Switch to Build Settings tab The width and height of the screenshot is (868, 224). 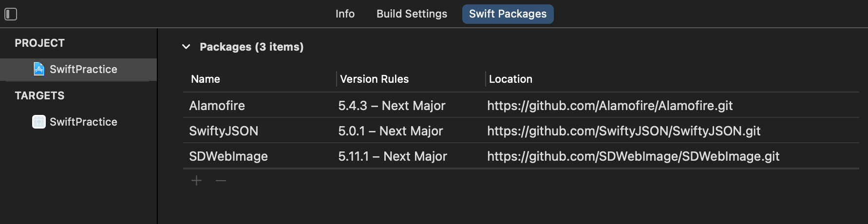(412, 14)
